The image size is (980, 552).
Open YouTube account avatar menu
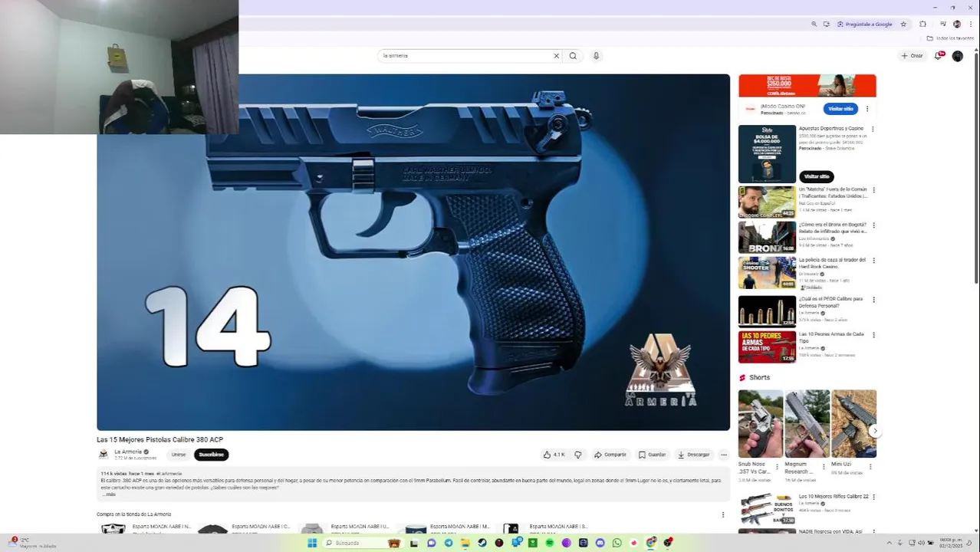pos(957,56)
